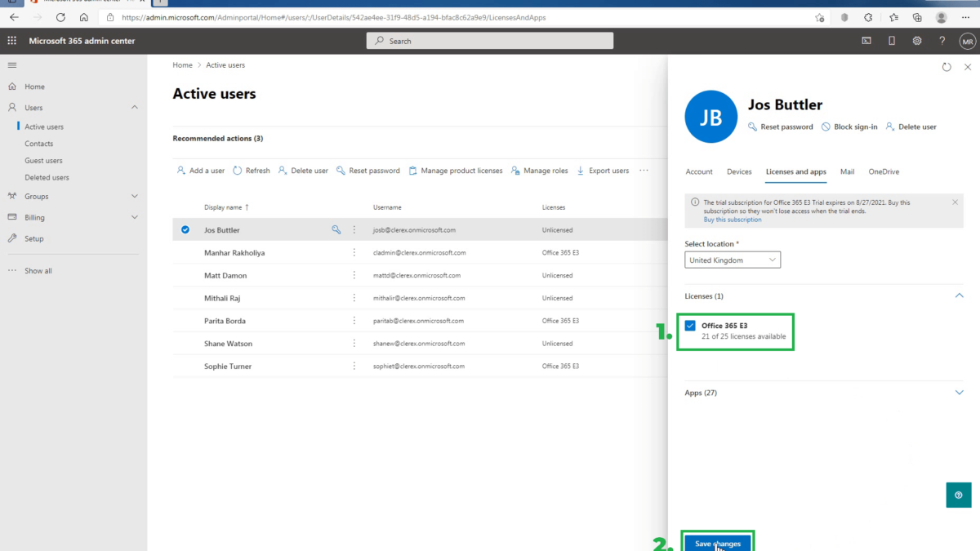This screenshot has height=551, width=980.
Task: Click Refresh in the users toolbar
Action: point(252,171)
